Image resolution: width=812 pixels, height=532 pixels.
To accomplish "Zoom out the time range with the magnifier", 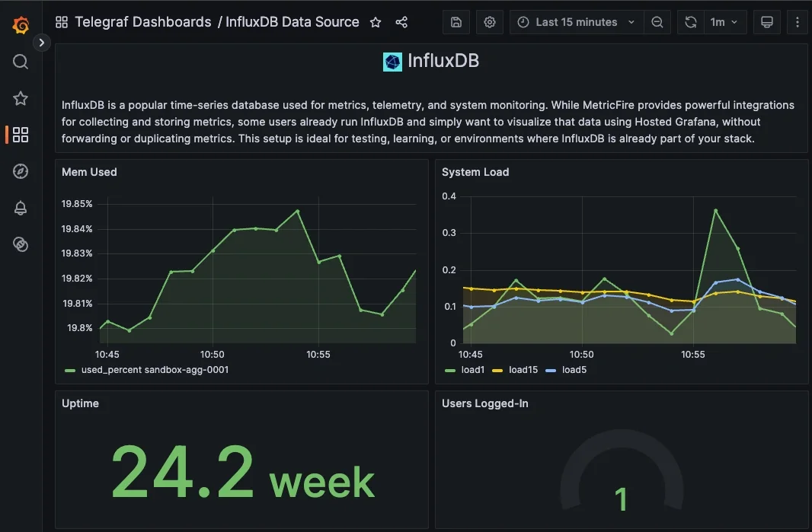I will click(657, 22).
